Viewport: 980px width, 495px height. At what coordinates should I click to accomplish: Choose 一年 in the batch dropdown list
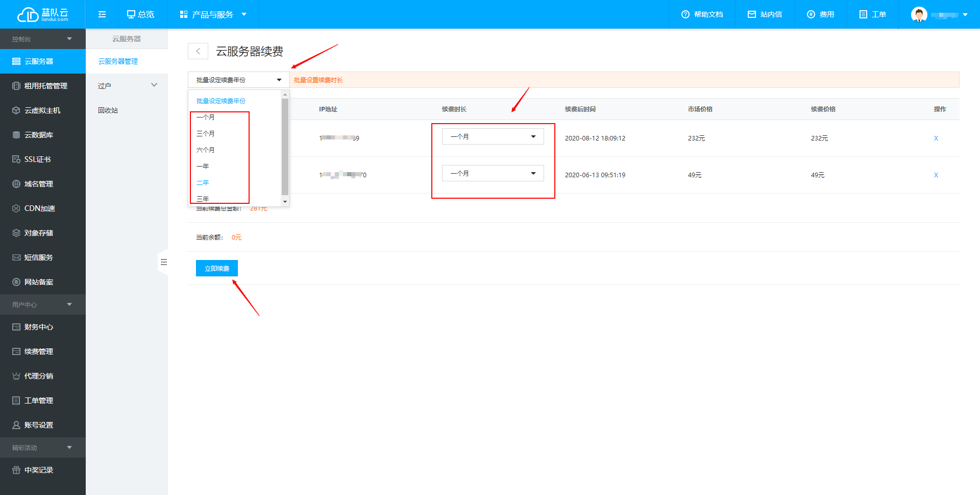pos(203,167)
